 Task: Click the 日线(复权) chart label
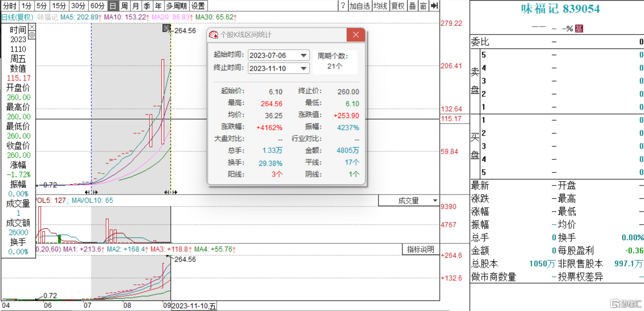pos(17,17)
